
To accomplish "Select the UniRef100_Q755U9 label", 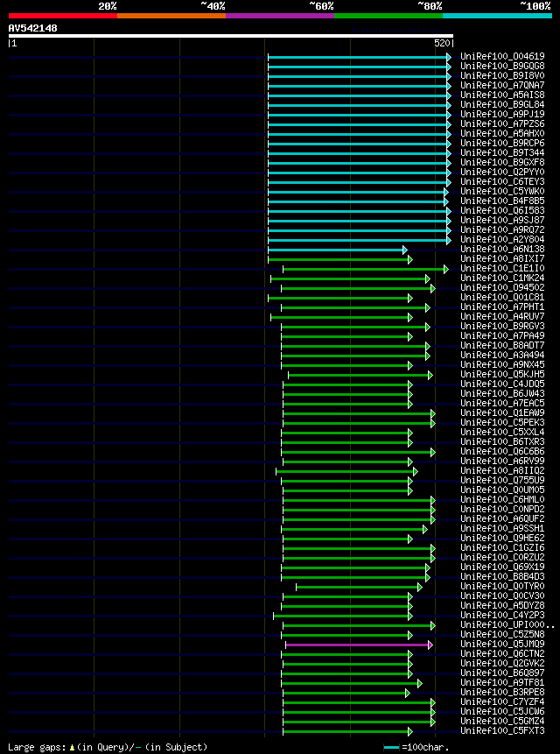I will point(502,479).
